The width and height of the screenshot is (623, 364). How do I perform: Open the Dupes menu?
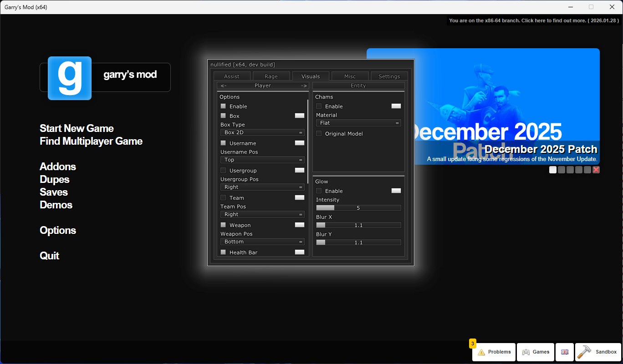click(55, 179)
